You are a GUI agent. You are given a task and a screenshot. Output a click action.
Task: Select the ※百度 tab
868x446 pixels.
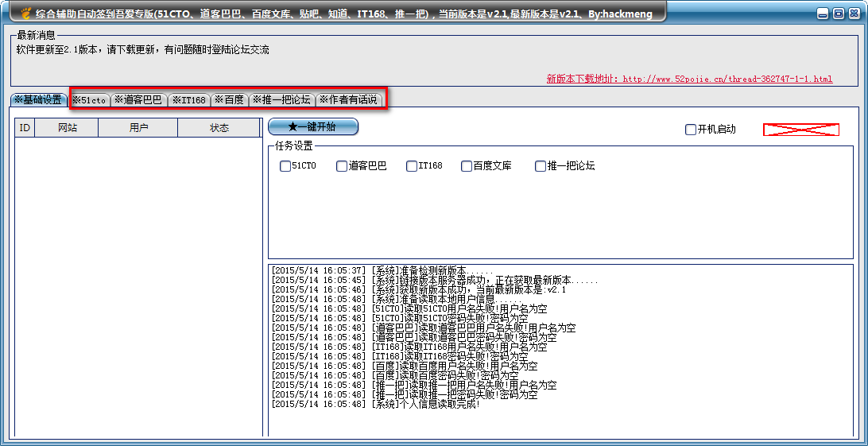click(229, 100)
